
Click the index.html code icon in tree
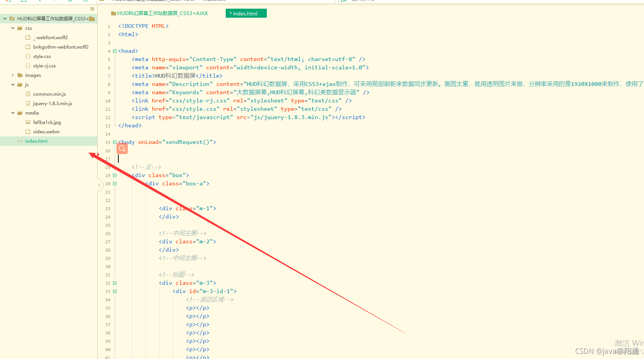pyautogui.click(x=20, y=141)
